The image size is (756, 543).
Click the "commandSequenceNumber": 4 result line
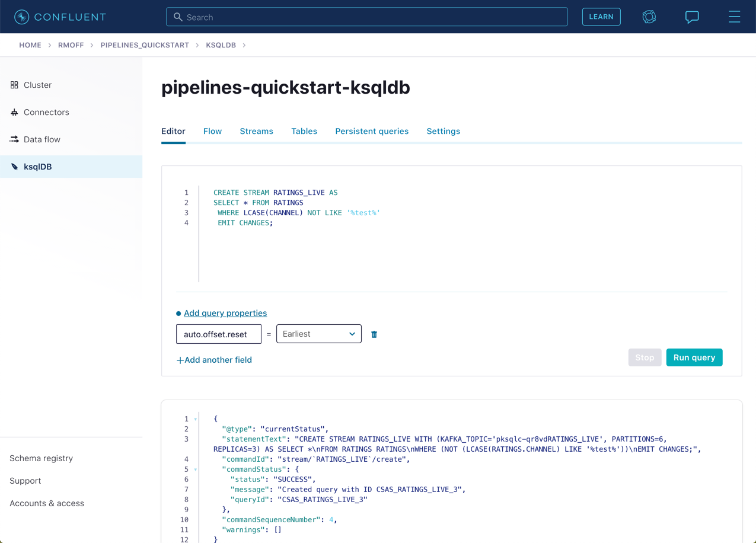click(x=279, y=520)
